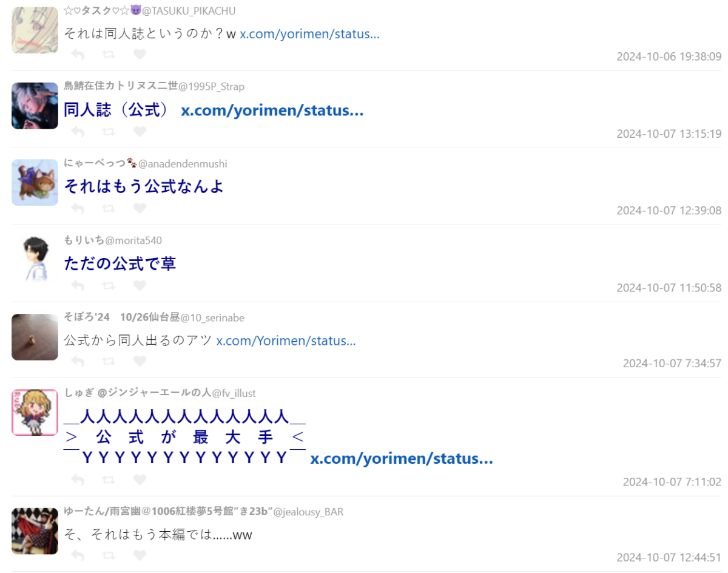The height and width of the screenshot is (573, 728).
Task: Open the bold x.com/yorimen link after 同人誌（公式）
Action: (272, 110)
